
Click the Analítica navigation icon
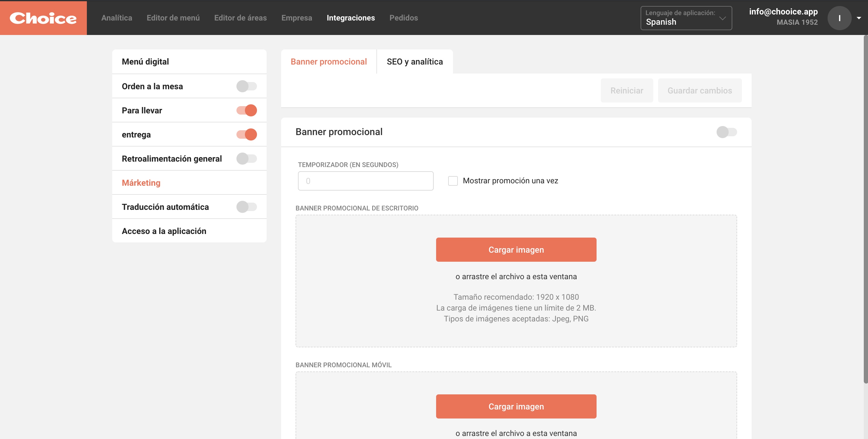click(x=116, y=17)
